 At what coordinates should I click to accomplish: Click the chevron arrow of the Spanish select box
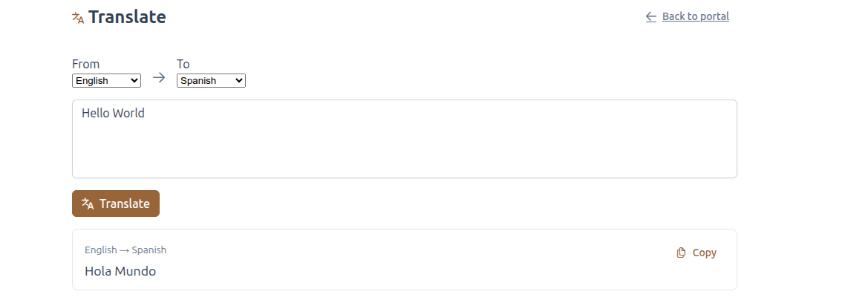pos(238,81)
